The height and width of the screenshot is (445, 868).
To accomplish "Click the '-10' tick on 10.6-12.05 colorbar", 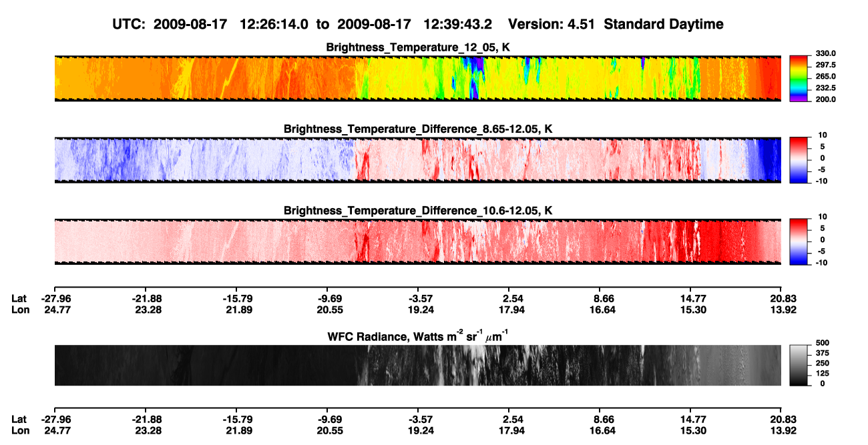I will (823, 262).
